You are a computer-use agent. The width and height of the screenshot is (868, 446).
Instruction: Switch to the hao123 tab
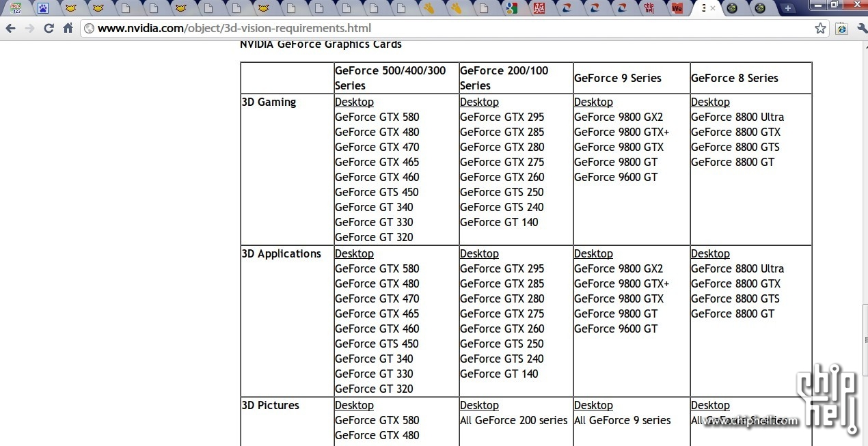pyautogui.click(x=16, y=8)
